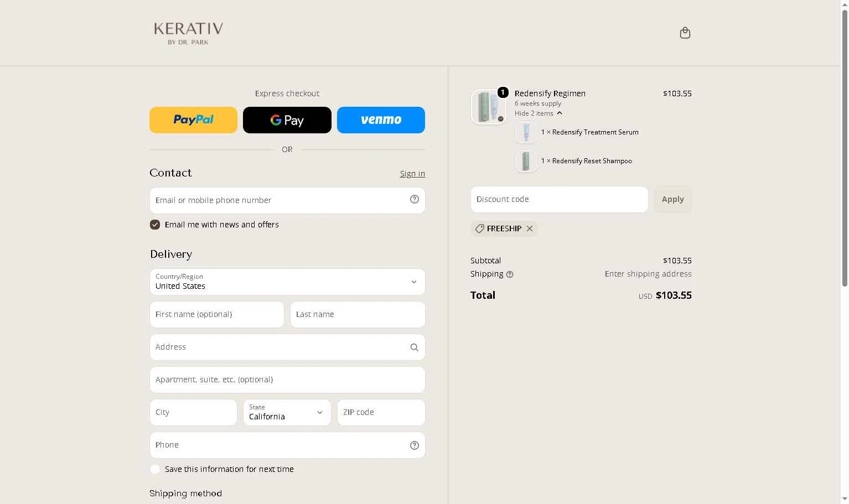Screen dimensions: 849x504
Task: Open the State dropdown showing California
Action: [287, 413]
